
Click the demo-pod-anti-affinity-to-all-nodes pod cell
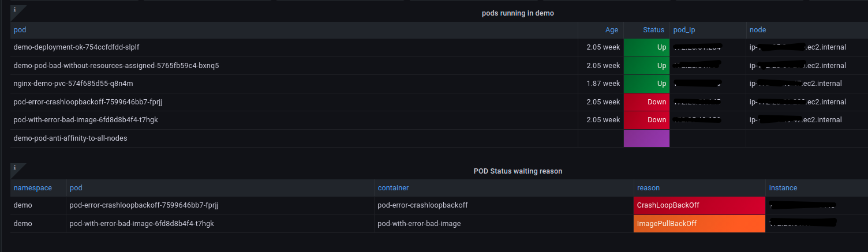(x=70, y=138)
